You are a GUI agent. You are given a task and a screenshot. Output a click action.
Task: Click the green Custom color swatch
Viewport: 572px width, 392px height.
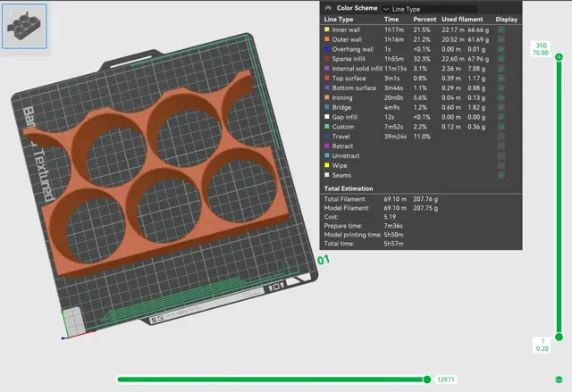coord(327,126)
